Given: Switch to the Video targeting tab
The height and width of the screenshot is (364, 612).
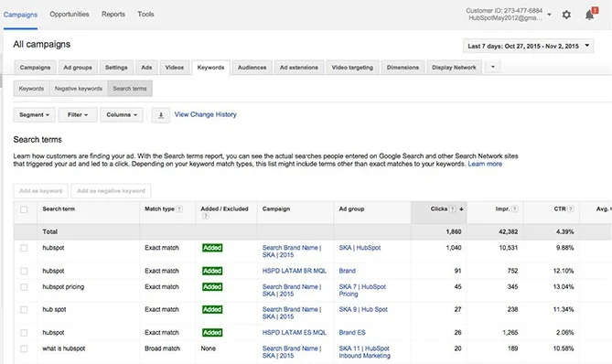Looking at the screenshot, I should (x=352, y=68).
